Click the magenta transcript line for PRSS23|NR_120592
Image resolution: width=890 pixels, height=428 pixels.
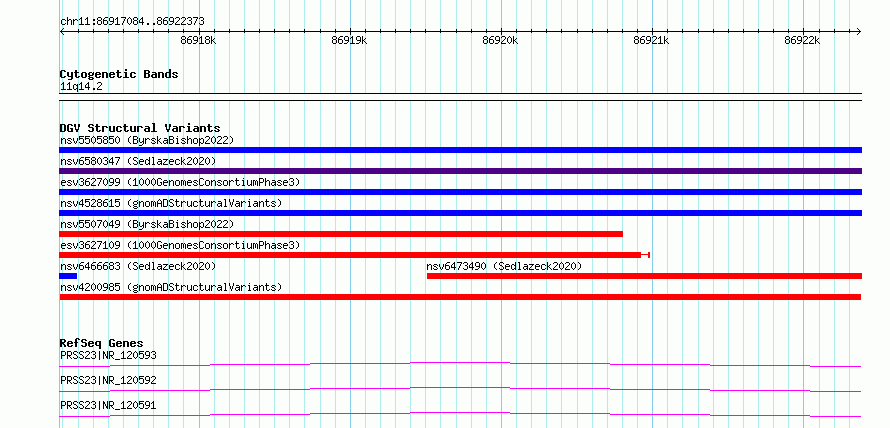(460, 389)
